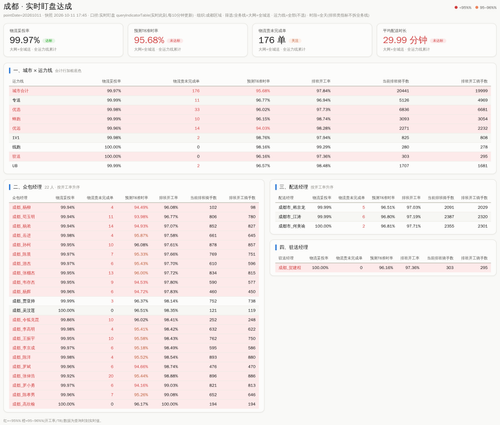Click the 3093 cell

[404, 119]
